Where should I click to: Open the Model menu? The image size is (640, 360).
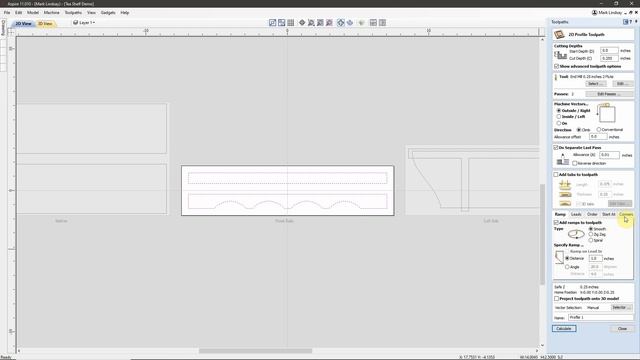(x=33, y=13)
